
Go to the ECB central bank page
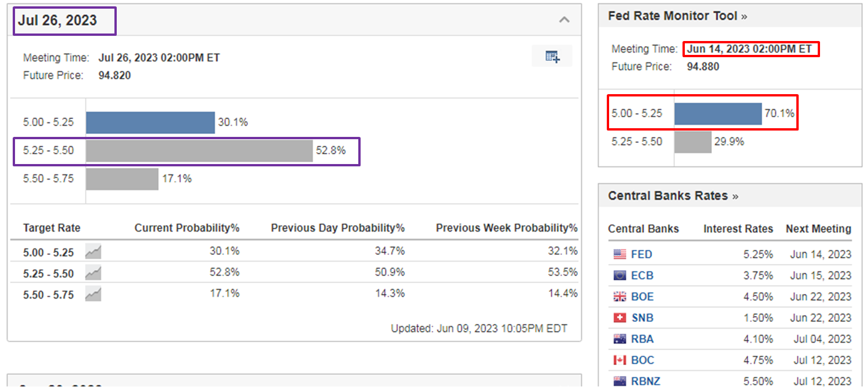point(642,276)
